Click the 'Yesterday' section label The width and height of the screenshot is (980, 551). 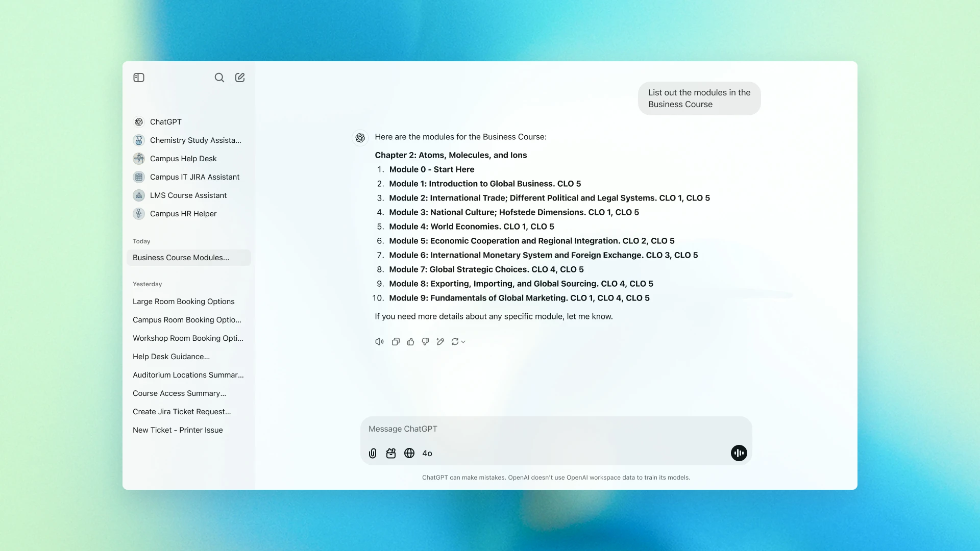click(147, 284)
